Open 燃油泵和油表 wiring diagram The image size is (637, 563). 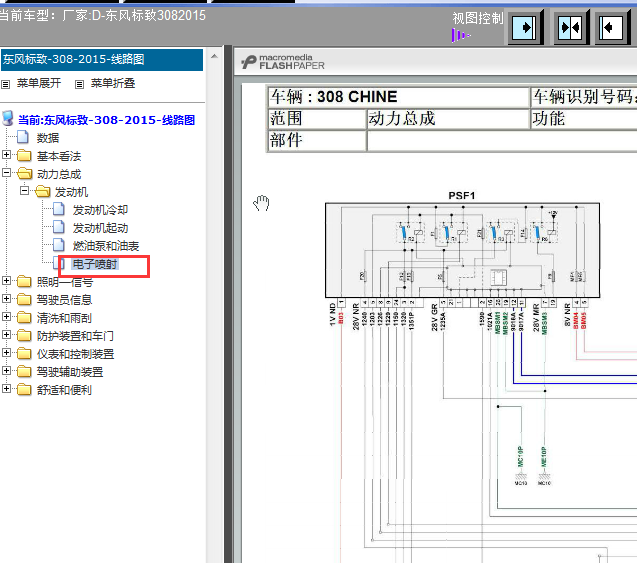click(106, 246)
